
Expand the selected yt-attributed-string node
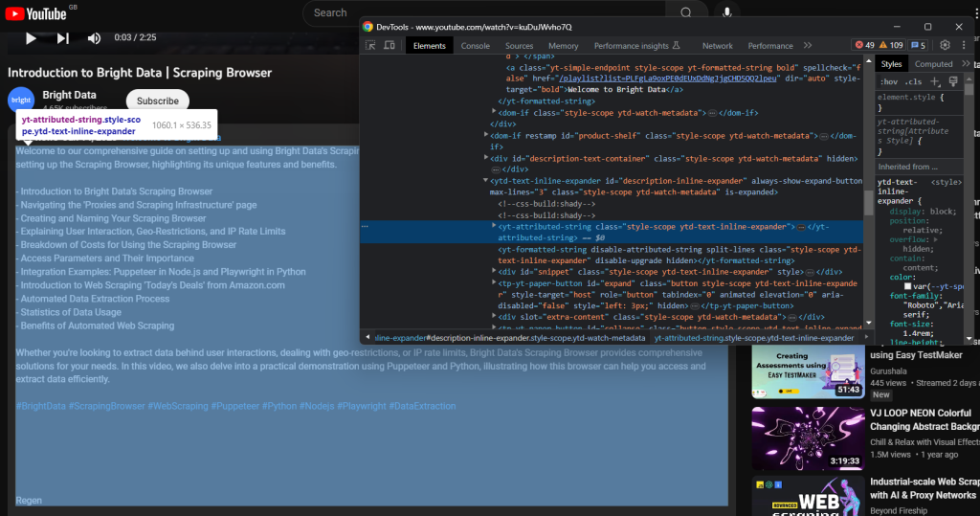point(493,227)
